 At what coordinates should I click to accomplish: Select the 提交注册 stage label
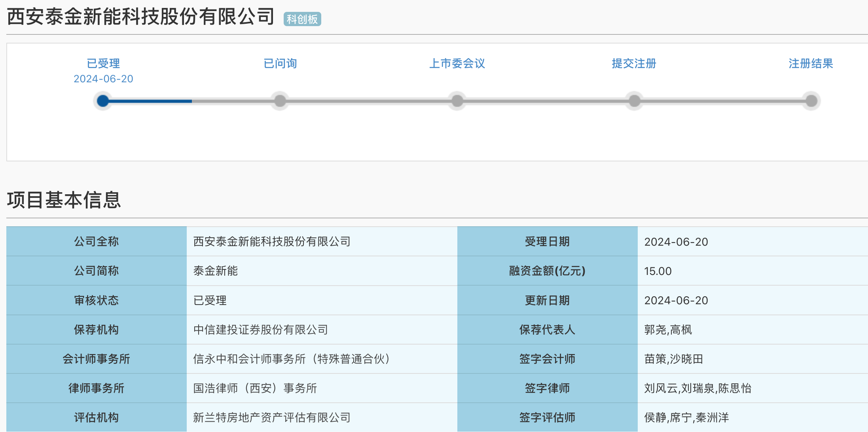point(634,63)
